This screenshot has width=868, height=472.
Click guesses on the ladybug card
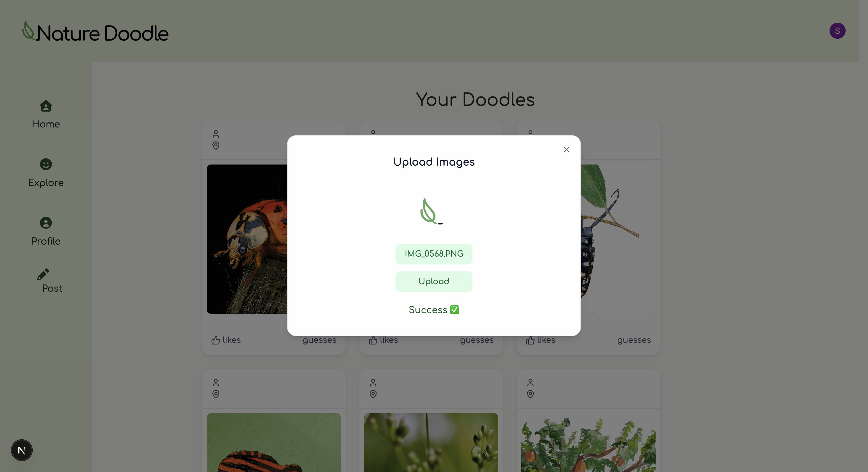319,340
